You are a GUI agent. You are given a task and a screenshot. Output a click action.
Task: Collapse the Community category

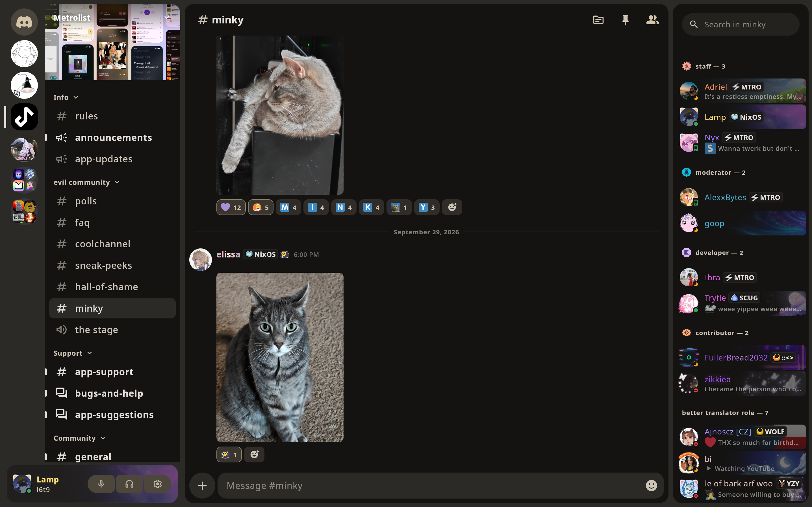point(79,438)
